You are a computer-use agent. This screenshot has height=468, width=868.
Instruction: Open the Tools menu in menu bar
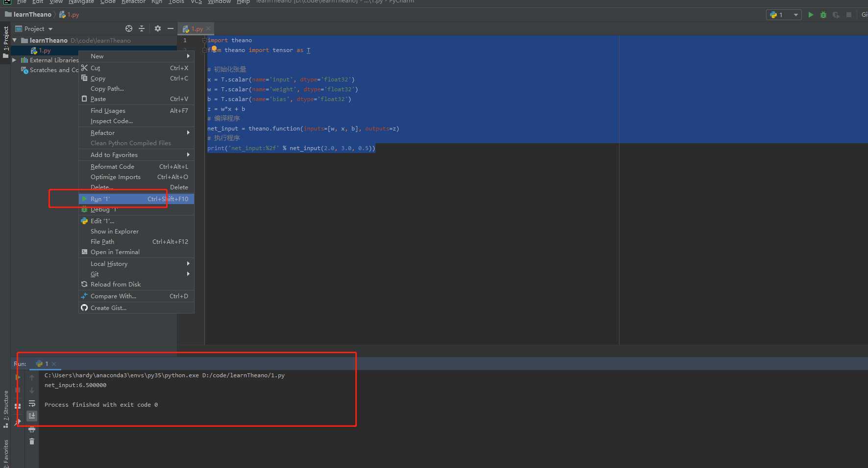(176, 1)
